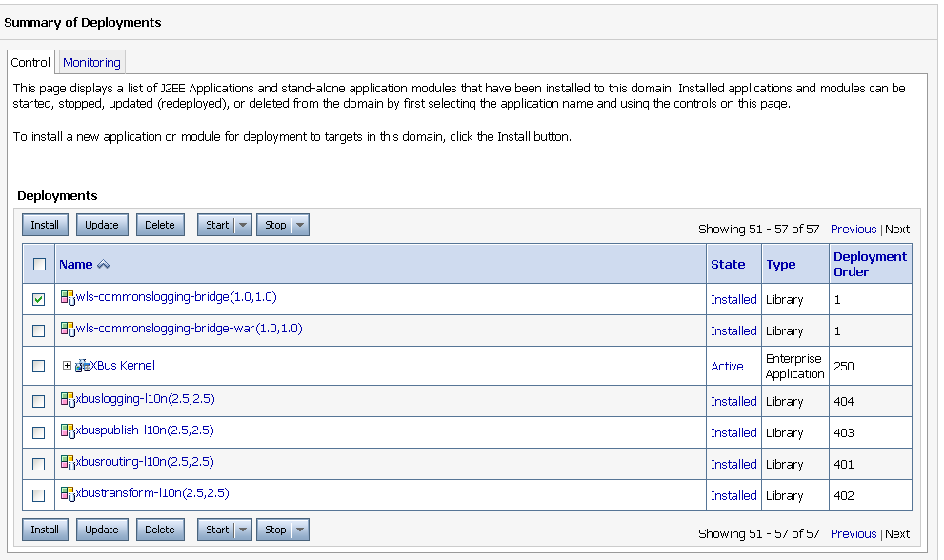Click the top Delete button
The width and height of the screenshot is (944, 560).
pos(159,225)
